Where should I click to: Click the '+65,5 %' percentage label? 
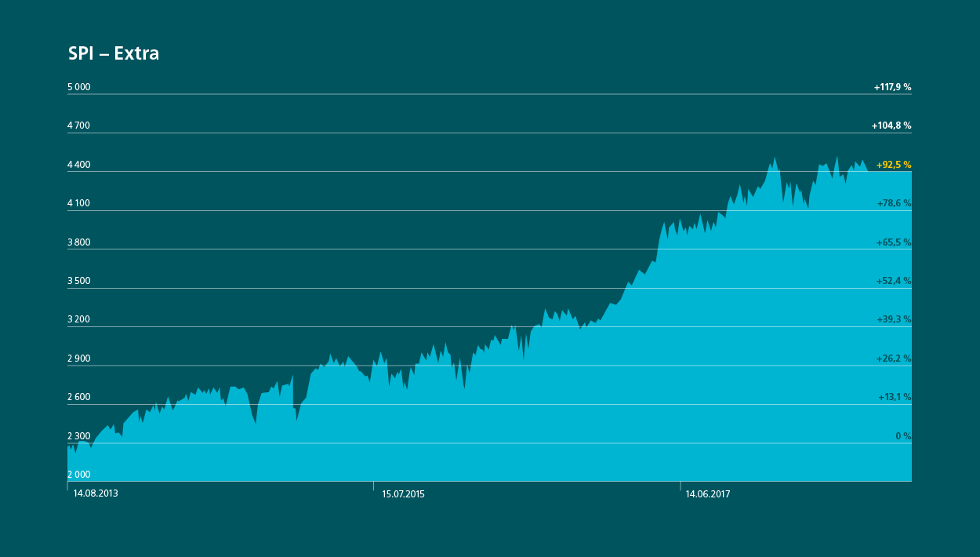tap(894, 242)
